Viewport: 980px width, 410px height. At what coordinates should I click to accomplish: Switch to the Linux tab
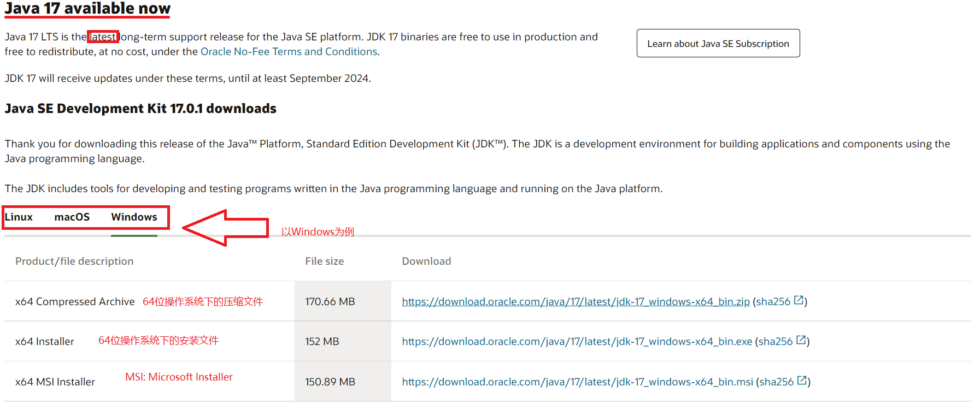[19, 217]
